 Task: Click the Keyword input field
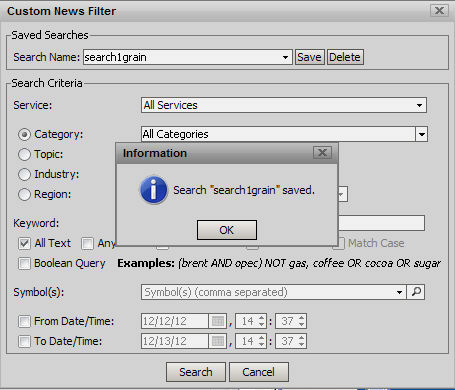click(x=381, y=223)
